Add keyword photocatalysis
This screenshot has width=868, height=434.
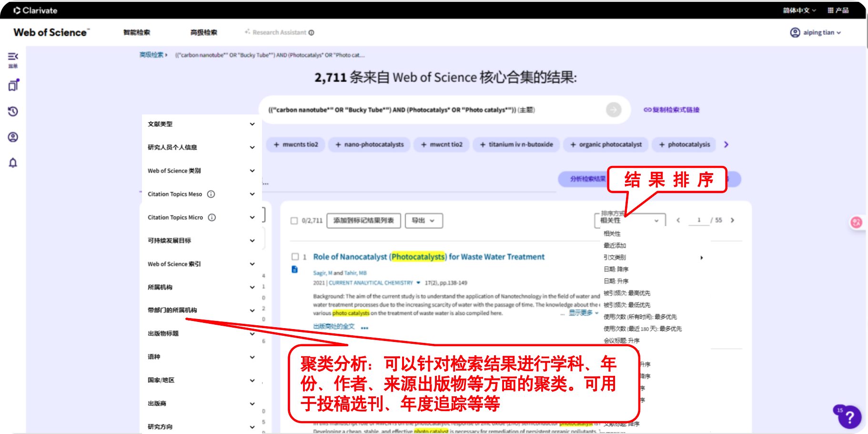pyautogui.click(x=684, y=145)
